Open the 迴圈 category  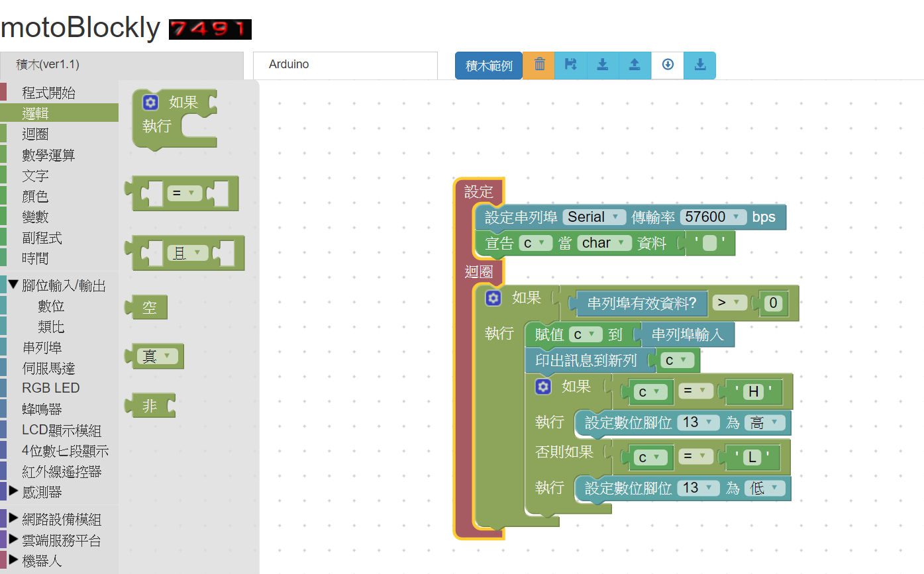pyautogui.click(x=60, y=134)
